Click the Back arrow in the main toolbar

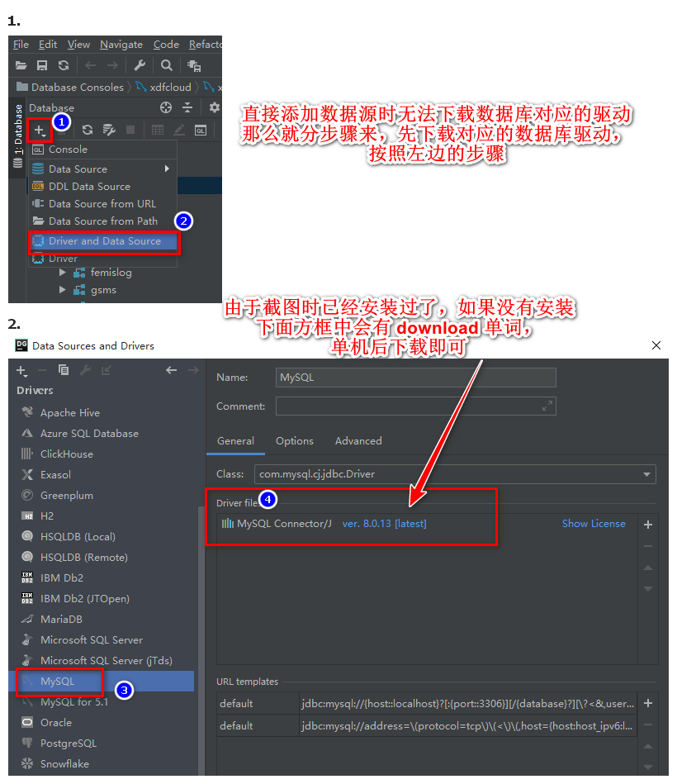pos(91,65)
